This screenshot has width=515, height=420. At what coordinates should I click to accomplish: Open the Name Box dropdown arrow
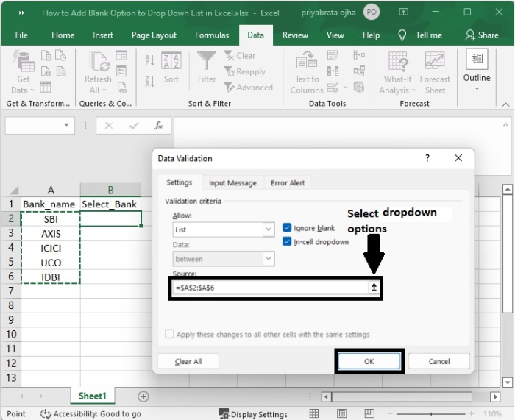68,126
